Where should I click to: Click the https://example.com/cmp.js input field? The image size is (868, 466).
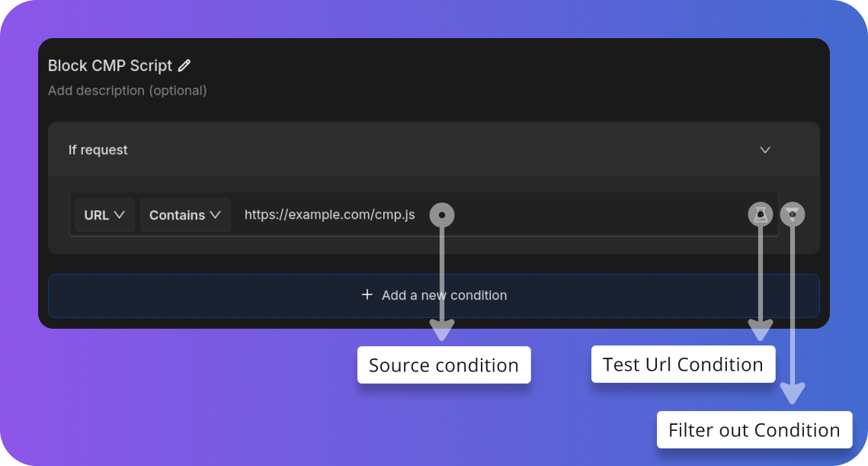[329, 214]
